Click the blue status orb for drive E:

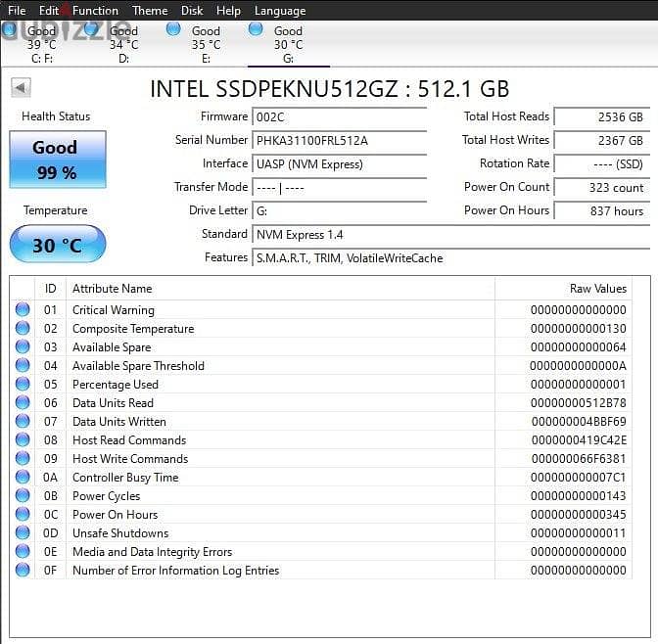(x=173, y=29)
